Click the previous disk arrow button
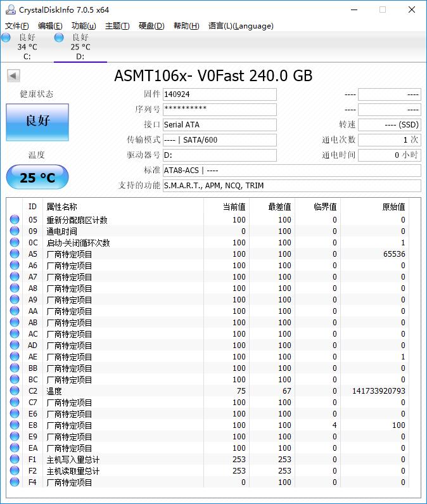Viewport: 427px width, 504px height. pos(13,76)
